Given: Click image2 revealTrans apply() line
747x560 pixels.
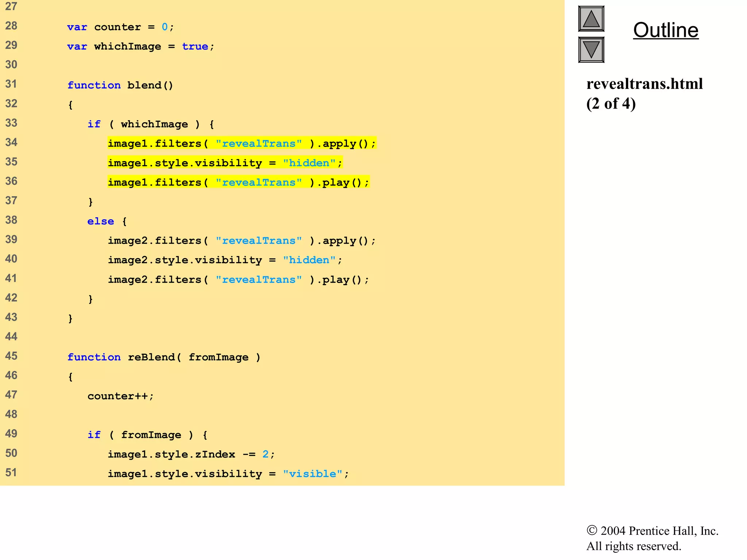Looking at the screenshot, I should 242,241.
